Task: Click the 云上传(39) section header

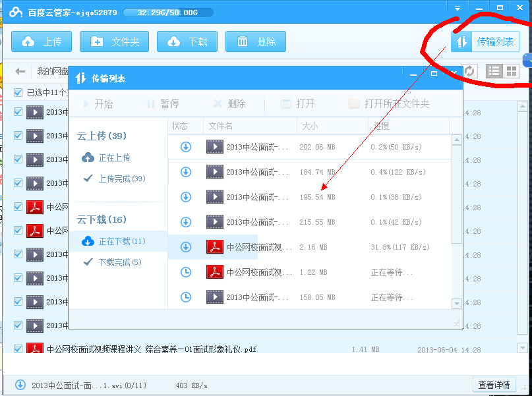Action: (x=102, y=136)
